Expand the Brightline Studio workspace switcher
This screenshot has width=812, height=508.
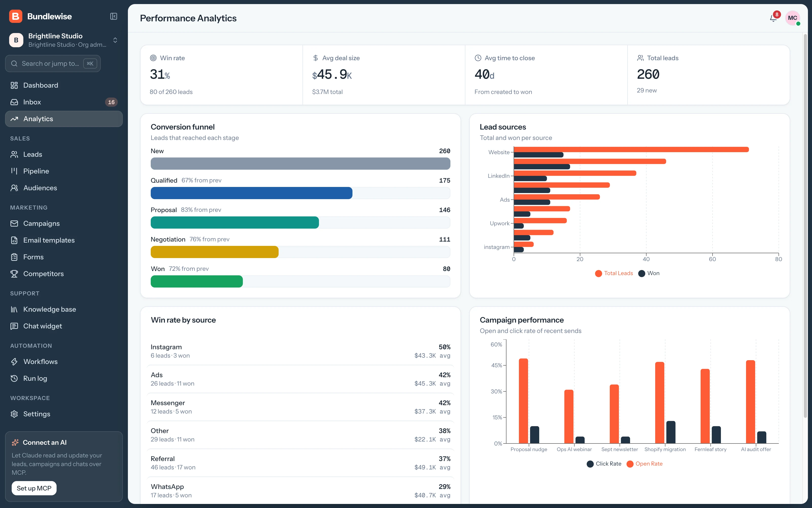pos(64,40)
